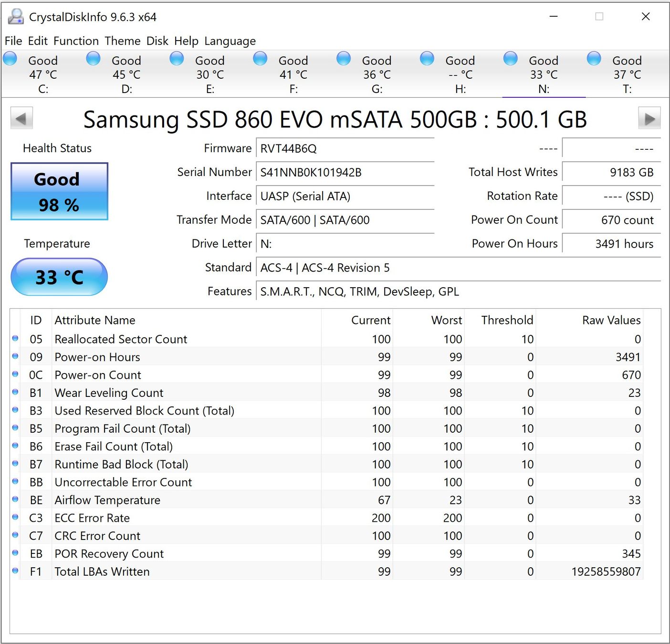Image resolution: width=670 pixels, height=644 pixels.
Task: Click the Health Status label
Action: 57,148
